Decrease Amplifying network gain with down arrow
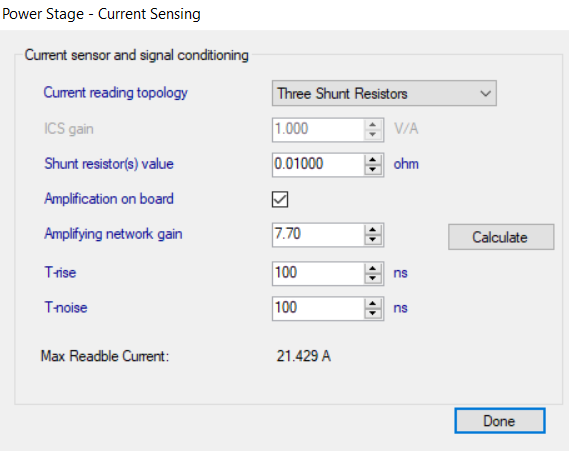569x451 pixels. [x=373, y=240]
